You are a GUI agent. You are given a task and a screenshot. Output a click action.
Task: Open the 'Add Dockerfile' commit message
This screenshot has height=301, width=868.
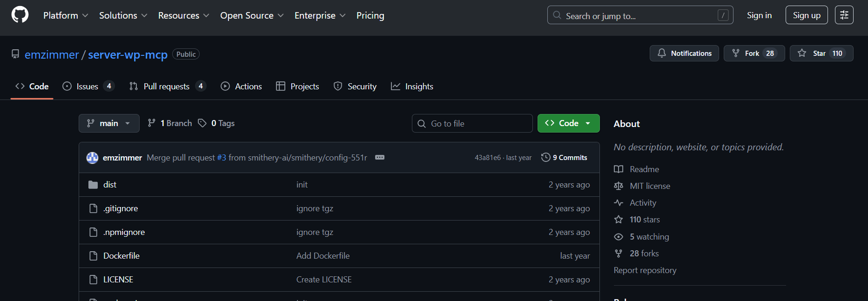[x=323, y=256]
